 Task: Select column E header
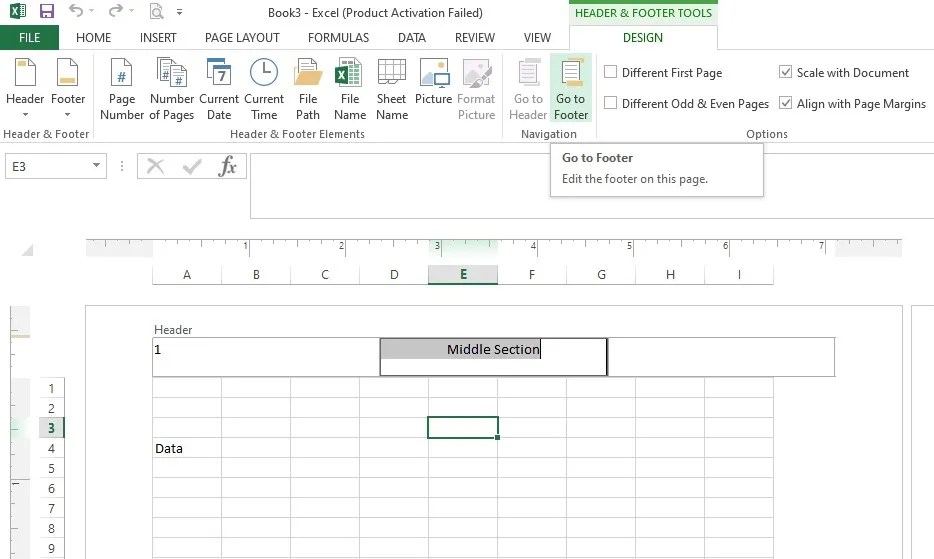tap(463, 275)
